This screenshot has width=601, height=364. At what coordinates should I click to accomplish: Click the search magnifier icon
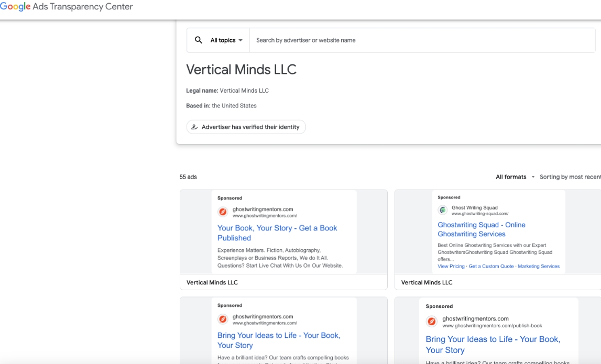coord(198,40)
